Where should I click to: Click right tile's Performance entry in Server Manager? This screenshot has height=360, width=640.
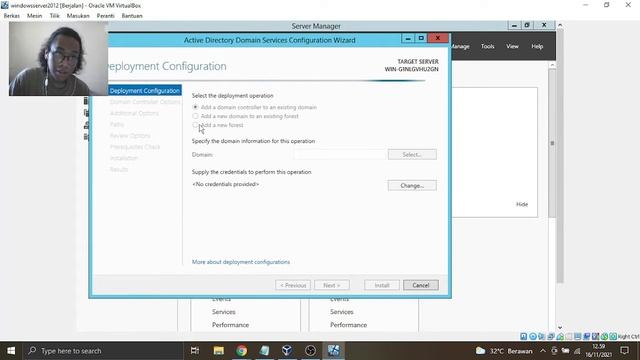(x=349, y=324)
